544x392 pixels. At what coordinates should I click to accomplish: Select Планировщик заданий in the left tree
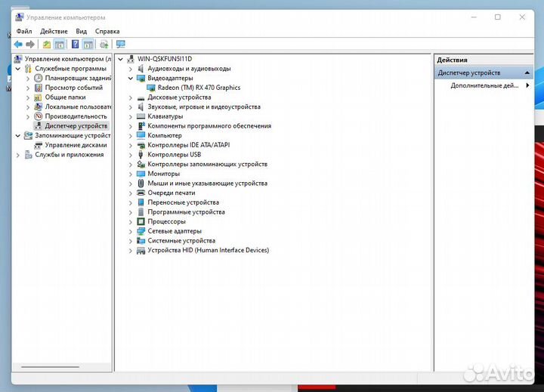77,78
